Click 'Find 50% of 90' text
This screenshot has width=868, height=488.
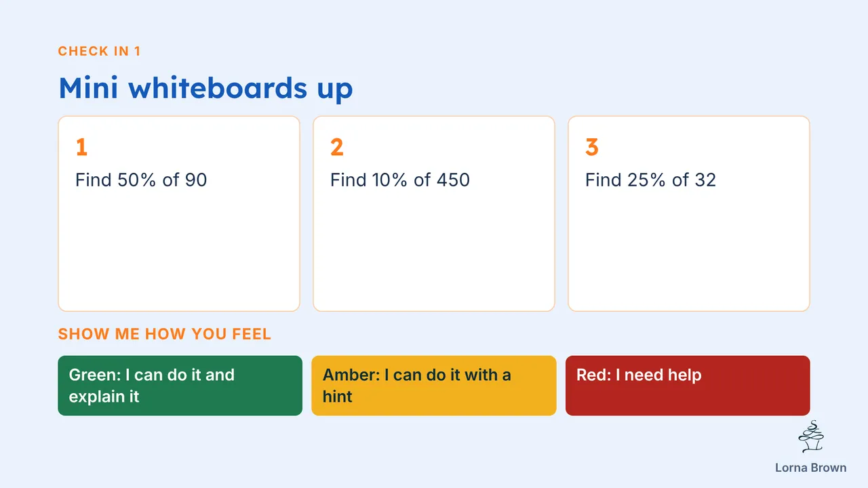pos(141,180)
